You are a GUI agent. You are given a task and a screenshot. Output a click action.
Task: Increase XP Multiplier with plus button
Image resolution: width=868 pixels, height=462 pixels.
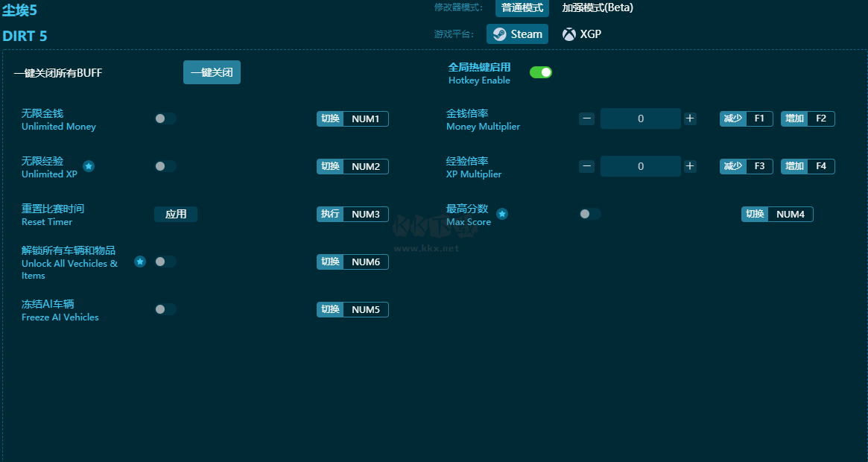pos(690,166)
